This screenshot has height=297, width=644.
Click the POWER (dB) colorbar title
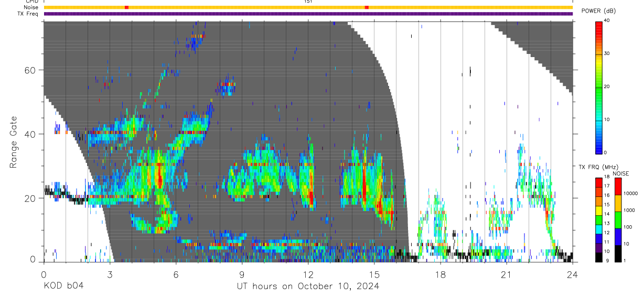(x=598, y=11)
